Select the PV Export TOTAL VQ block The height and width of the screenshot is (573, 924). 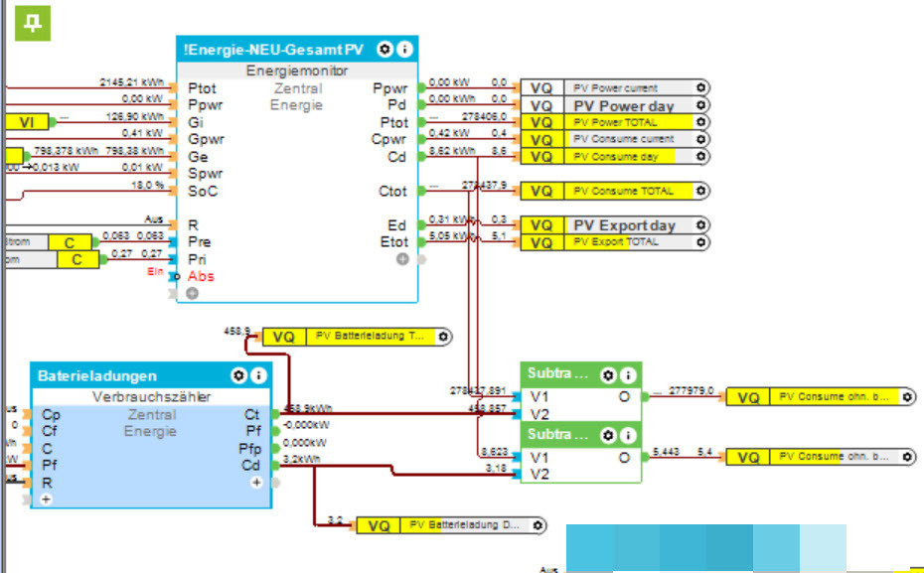[x=615, y=242]
